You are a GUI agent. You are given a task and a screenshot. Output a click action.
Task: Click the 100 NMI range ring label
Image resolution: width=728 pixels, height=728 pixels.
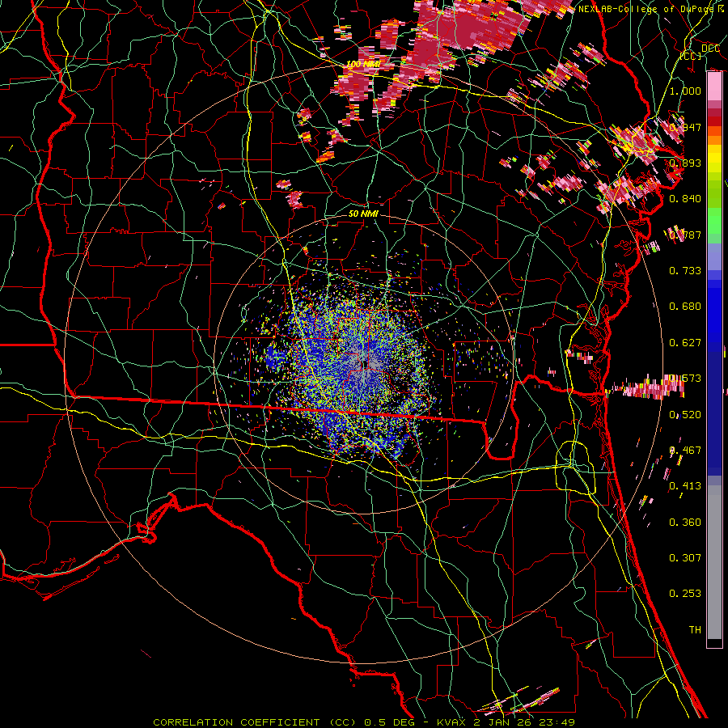coord(363,64)
